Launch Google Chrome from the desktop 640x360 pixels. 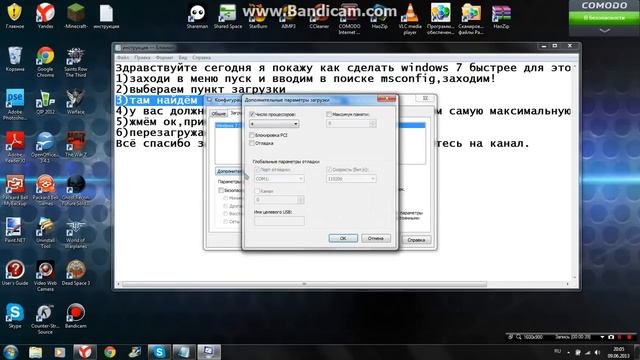pyautogui.click(x=45, y=61)
